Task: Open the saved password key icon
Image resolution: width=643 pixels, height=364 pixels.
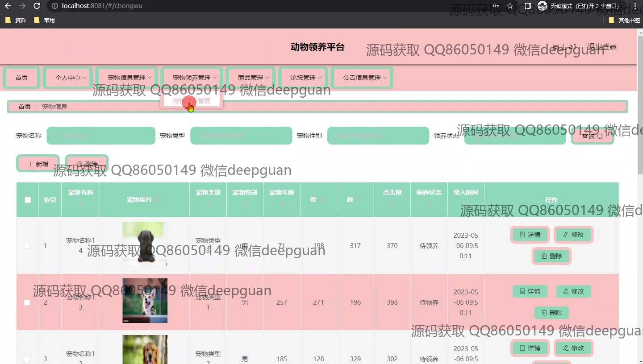Action: (496, 6)
